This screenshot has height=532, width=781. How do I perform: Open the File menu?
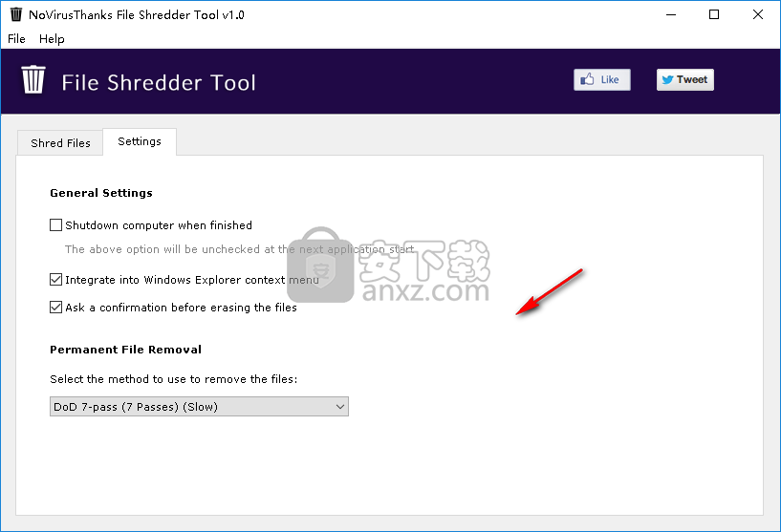tap(16, 39)
